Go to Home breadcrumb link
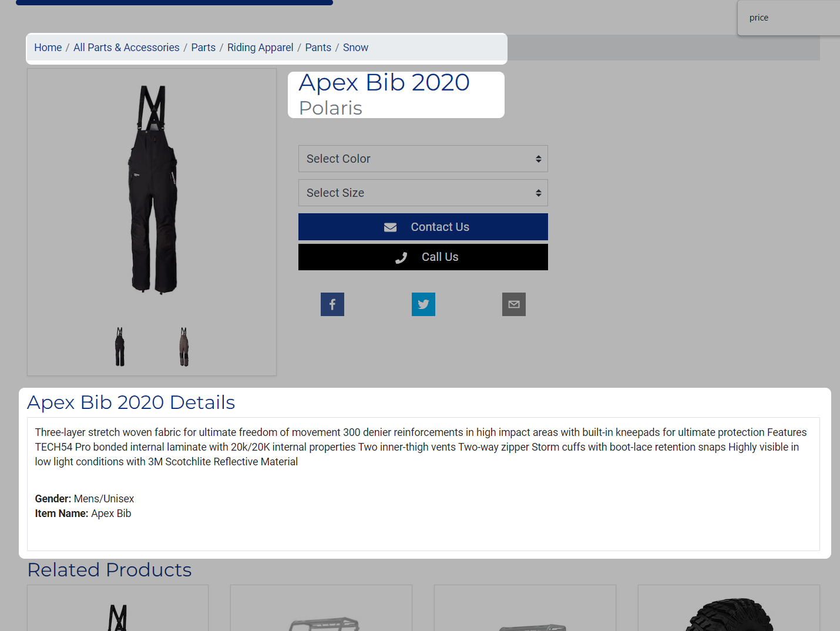Viewport: 840px width, 631px height. pos(48,48)
